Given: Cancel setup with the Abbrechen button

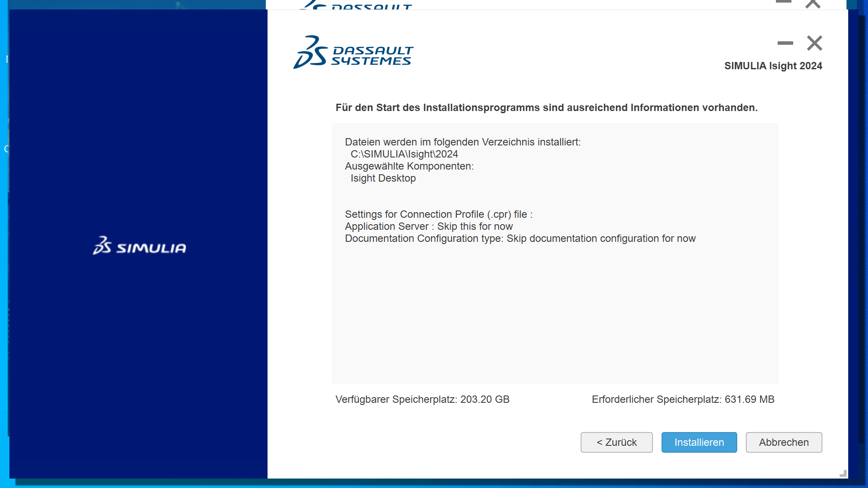Looking at the screenshot, I should (x=784, y=442).
